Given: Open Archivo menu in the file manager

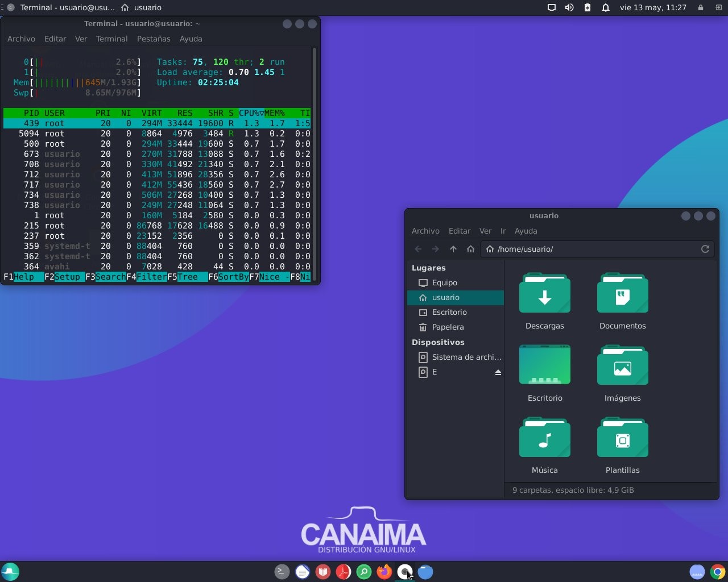Looking at the screenshot, I should coord(425,231).
